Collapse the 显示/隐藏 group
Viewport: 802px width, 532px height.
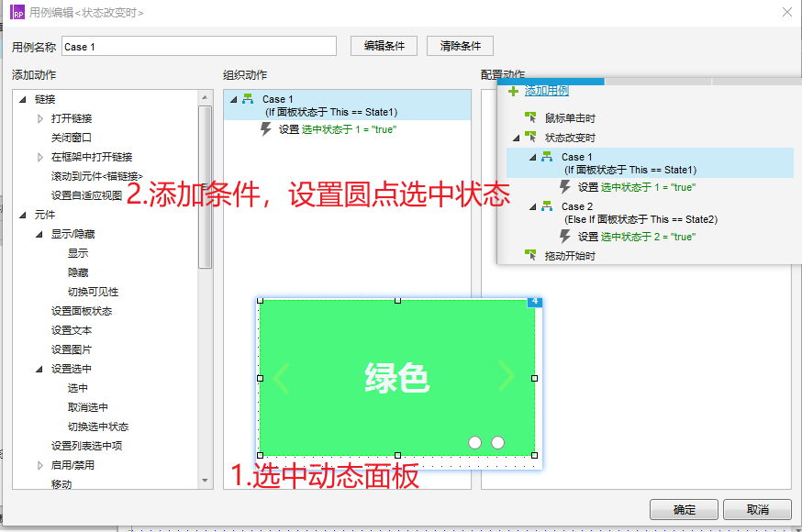click(39, 234)
